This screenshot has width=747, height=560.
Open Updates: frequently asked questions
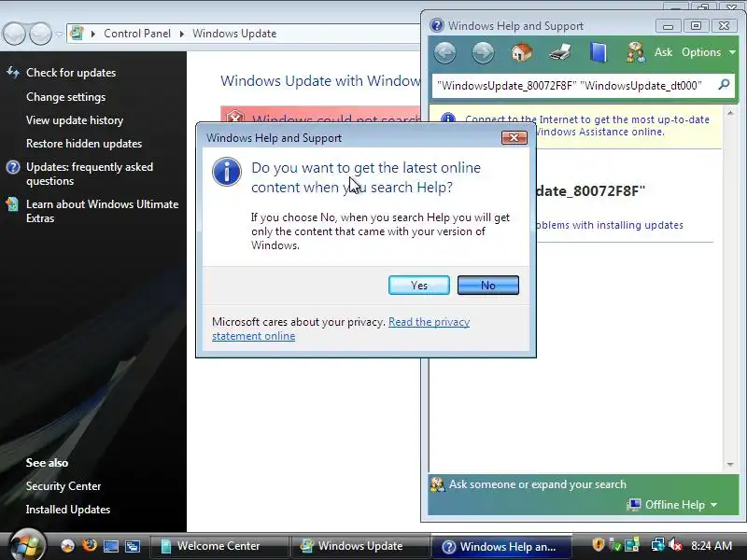(x=90, y=174)
